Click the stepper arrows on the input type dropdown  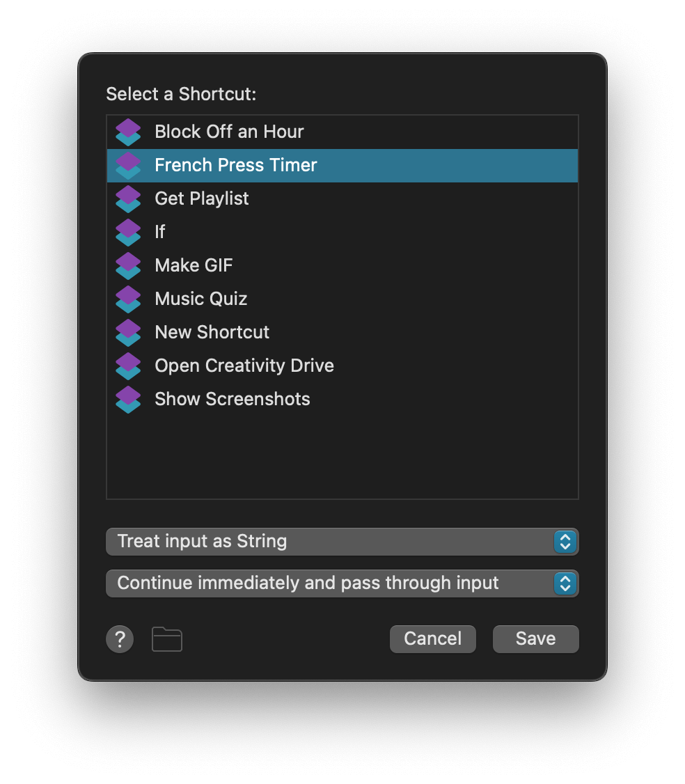[x=565, y=542]
